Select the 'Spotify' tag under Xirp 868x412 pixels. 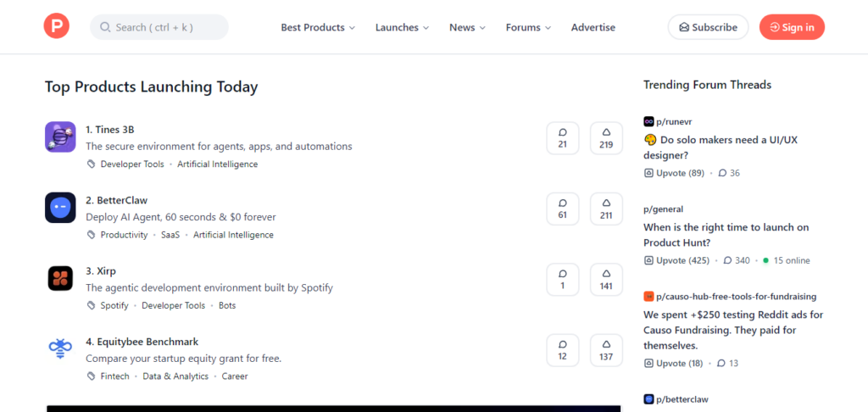click(114, 306)
